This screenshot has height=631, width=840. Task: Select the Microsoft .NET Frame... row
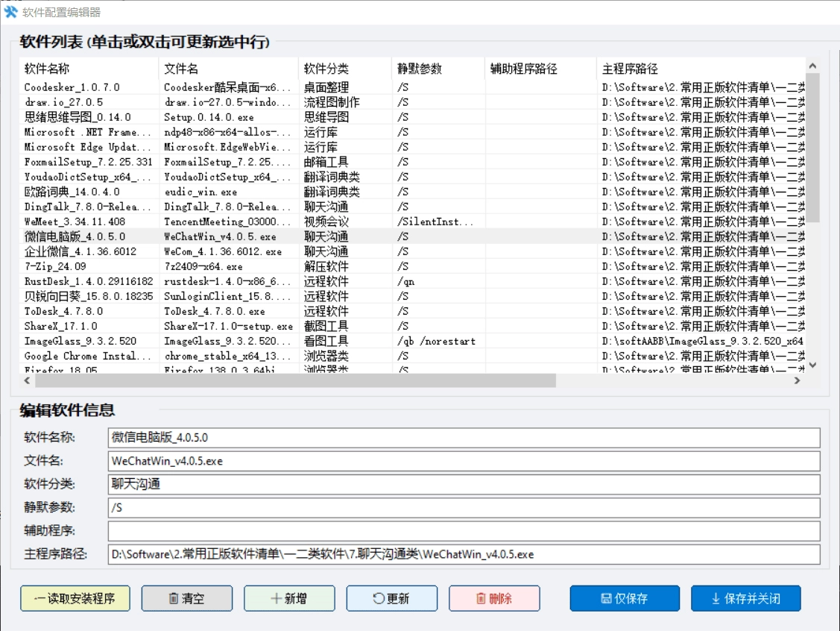point(412,133)
